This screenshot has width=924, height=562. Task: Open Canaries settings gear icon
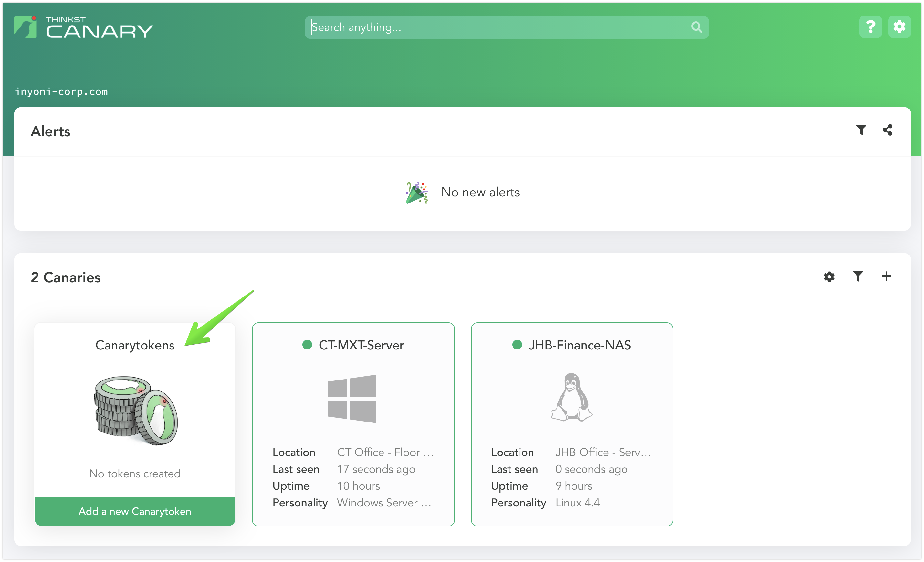click(829, 277)
